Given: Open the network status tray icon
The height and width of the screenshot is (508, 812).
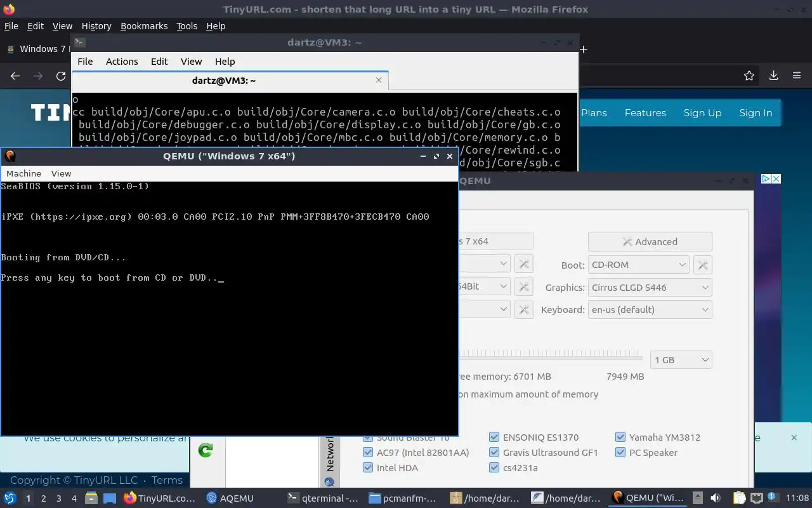Looking at the screenshot, I should coord(756,498).
